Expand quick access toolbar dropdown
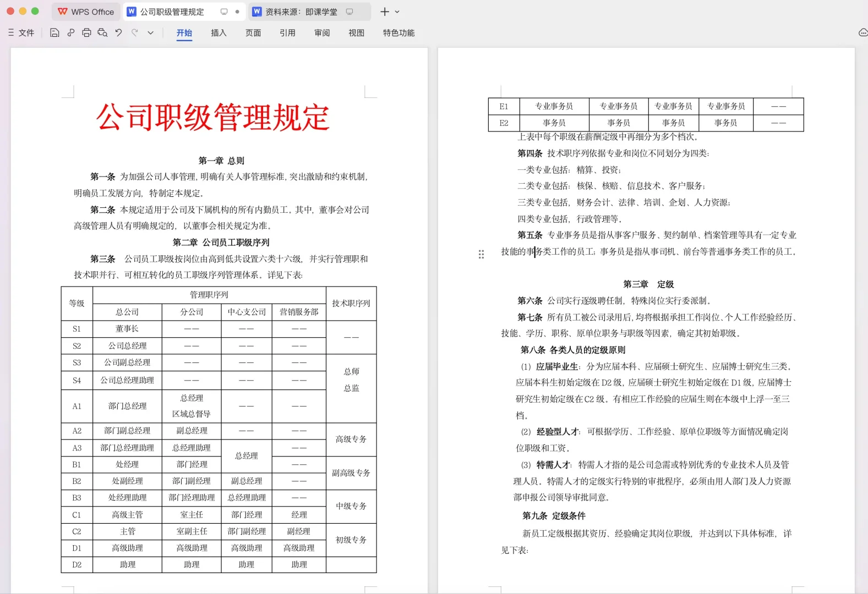The width and height of the screenshot is (868, 594). pyautogui.click(x=150, y=33)
